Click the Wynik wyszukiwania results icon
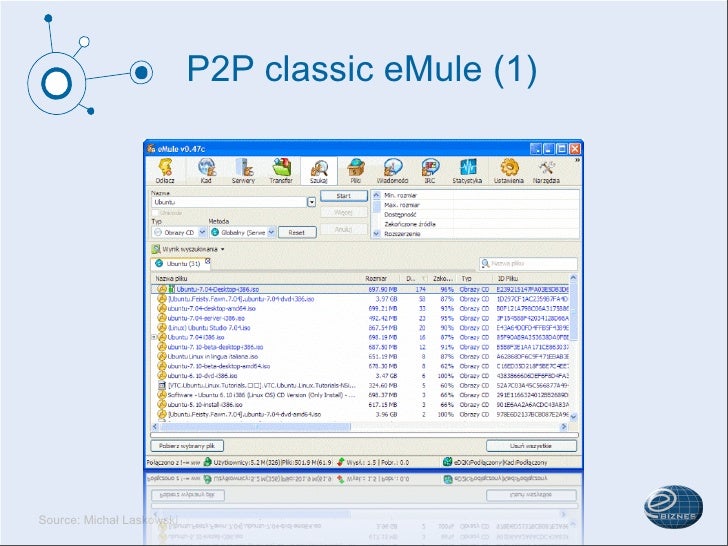 coord(156,249)
